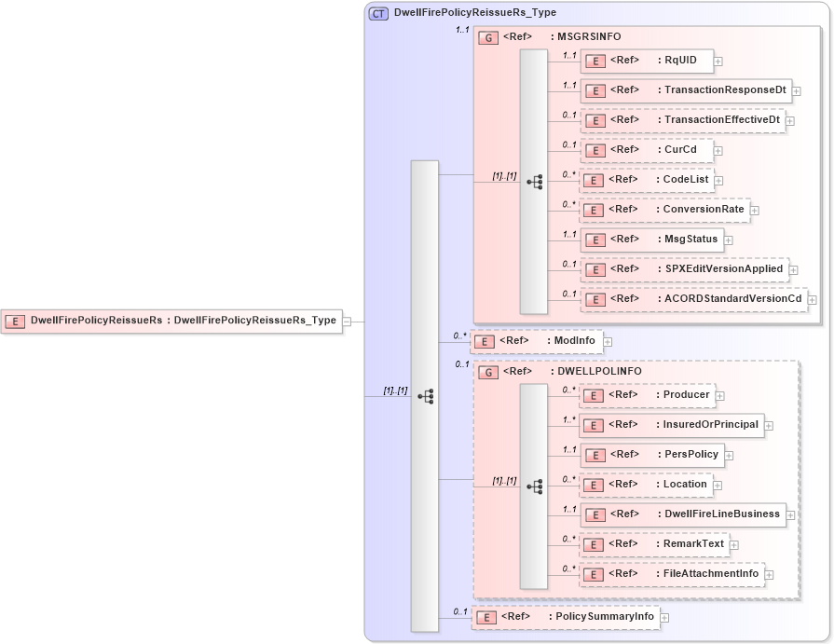Expand the ModInfo element
The height and width of the screenshot is (644, 834).
click(607, 341)
